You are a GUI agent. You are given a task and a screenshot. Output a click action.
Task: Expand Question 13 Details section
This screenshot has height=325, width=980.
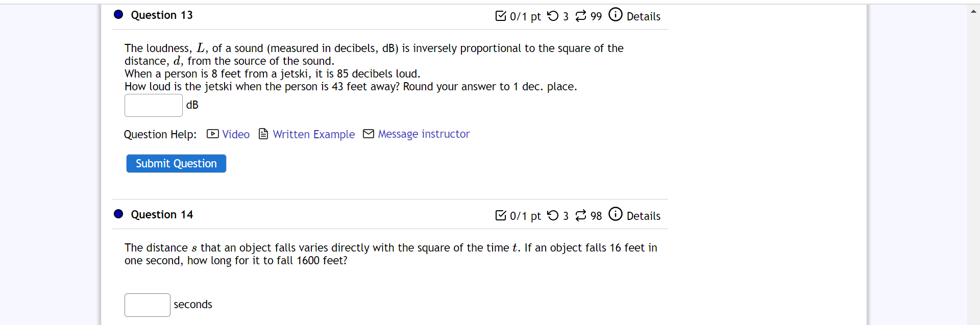coord(644,16)
